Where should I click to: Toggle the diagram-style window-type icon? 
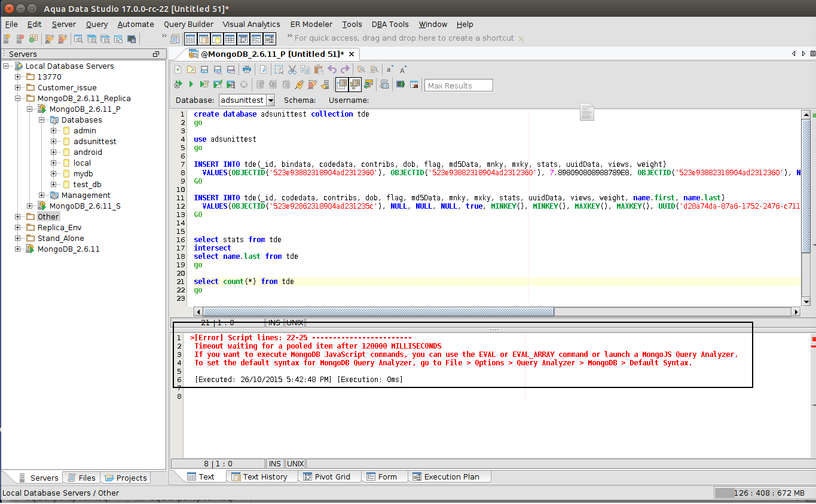click(269, 39)
